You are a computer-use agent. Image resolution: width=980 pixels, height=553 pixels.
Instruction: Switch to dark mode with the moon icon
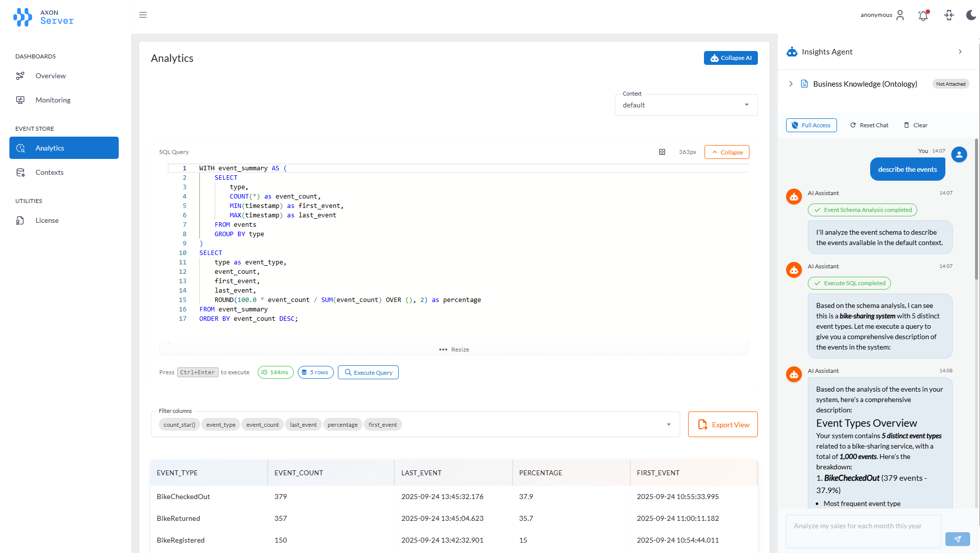(971, 15)
